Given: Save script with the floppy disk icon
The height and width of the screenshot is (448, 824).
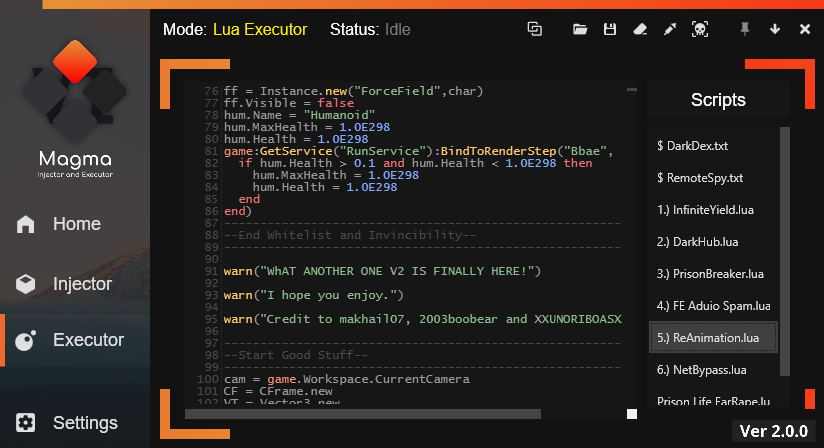Looking at the screenshot, I should [x=609, y=29].
